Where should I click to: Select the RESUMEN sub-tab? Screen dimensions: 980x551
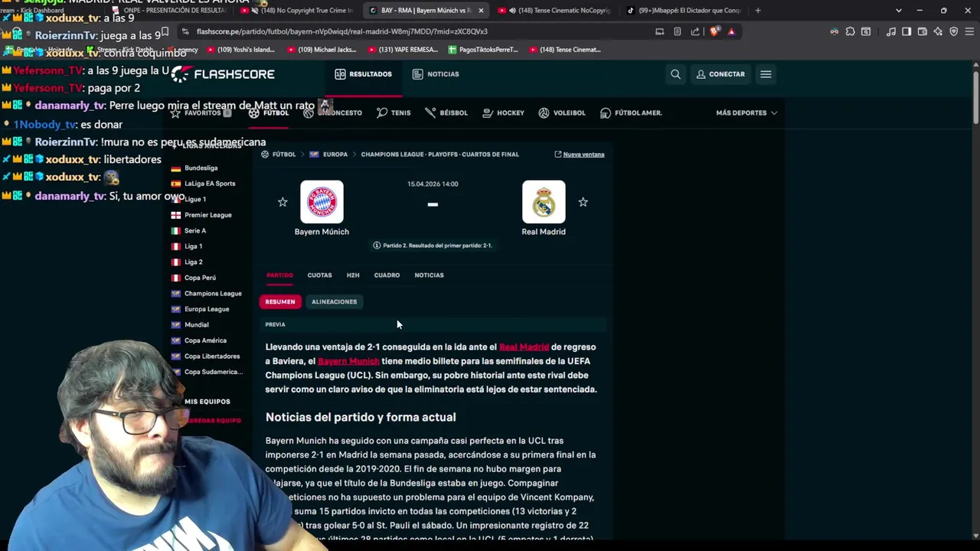[280, 302]
